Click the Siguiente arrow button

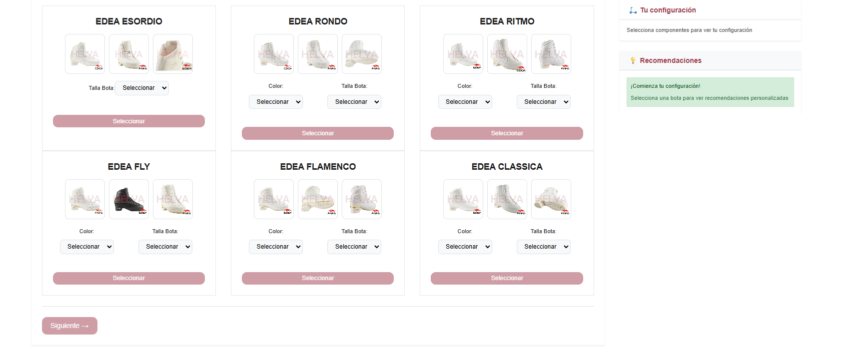[x=69, y=326]
